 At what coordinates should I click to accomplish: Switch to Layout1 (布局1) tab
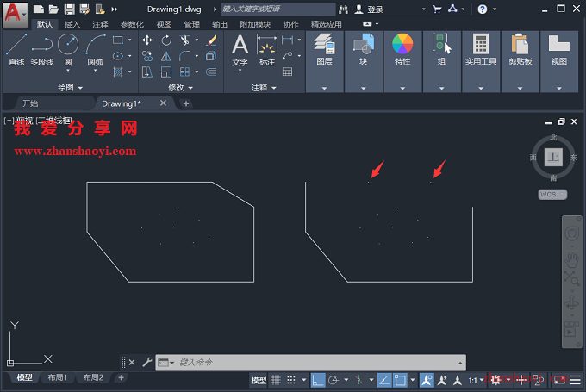tap(57, 377)
